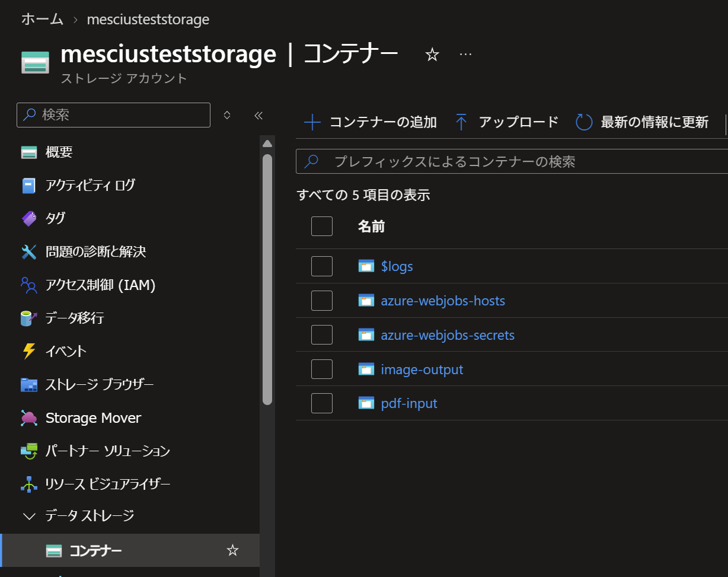728x577 pixels.
Task: Focus the sidebar 検索 search box
Action: click(x=113, y=115)
